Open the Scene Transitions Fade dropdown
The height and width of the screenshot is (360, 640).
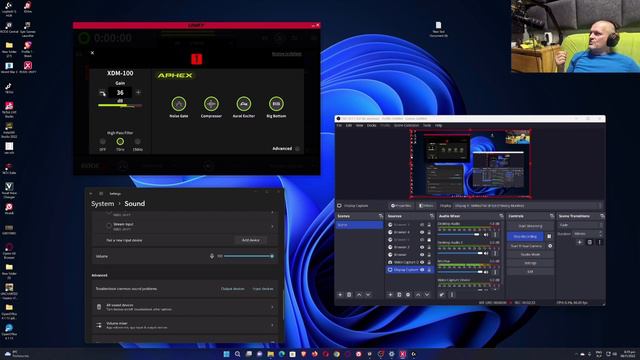click(x=580, y=225)
